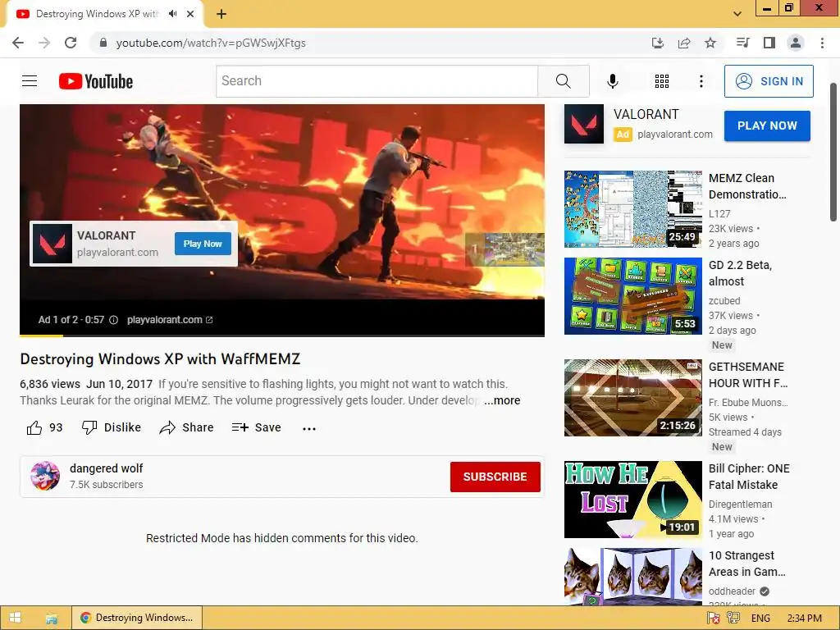Open the dangered wolf channel name
Image resolution: width=840 pixels, height=630 pixels.
(x=106, y=468)
